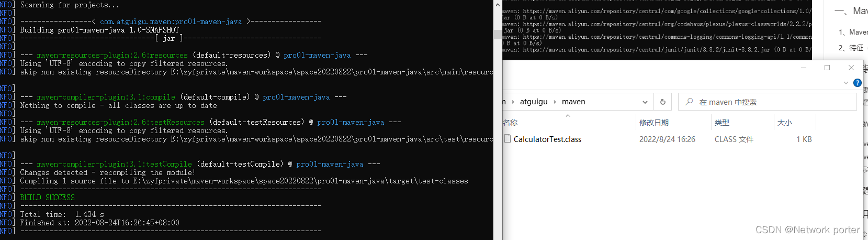Sort files by 名称 column header
The height and width of the screenshot is (240, 868).
point(510,122)
